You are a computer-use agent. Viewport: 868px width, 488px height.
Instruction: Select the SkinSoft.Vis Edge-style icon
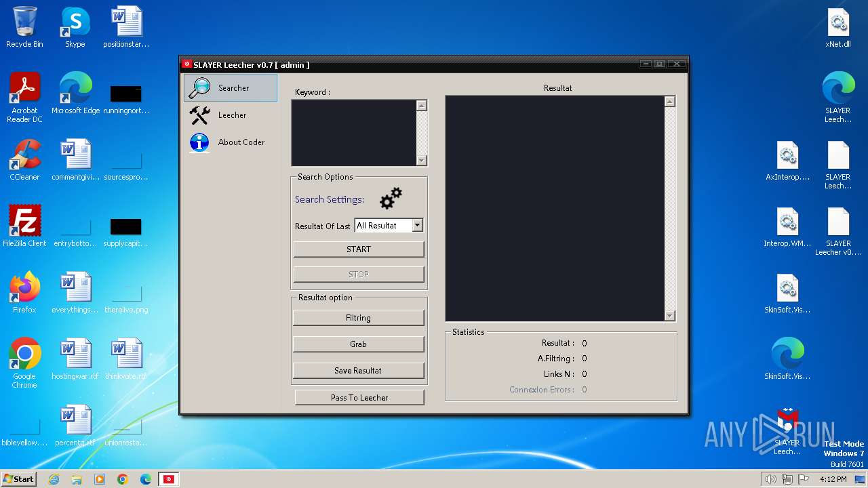pyautogui.click(x=787, y=359)
